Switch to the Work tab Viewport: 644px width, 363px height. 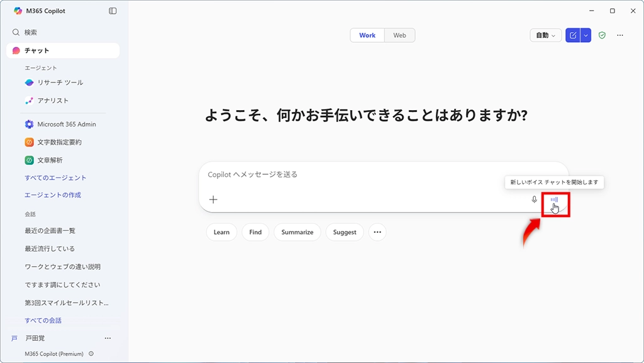tap(367, 35)
